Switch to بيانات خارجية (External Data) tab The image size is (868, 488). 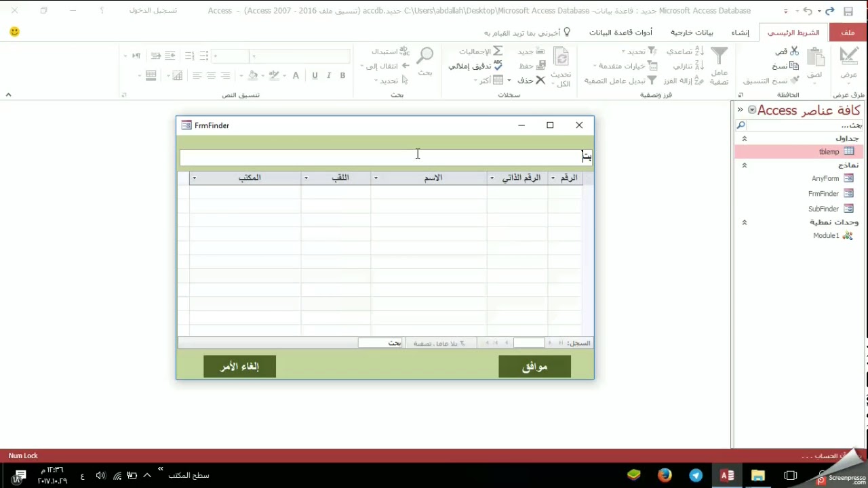[692, 33]
